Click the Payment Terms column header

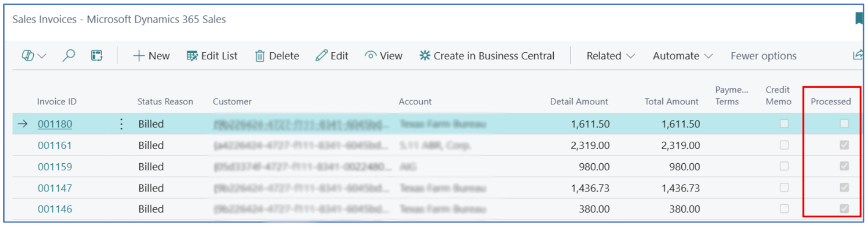(x=732, y=96)
